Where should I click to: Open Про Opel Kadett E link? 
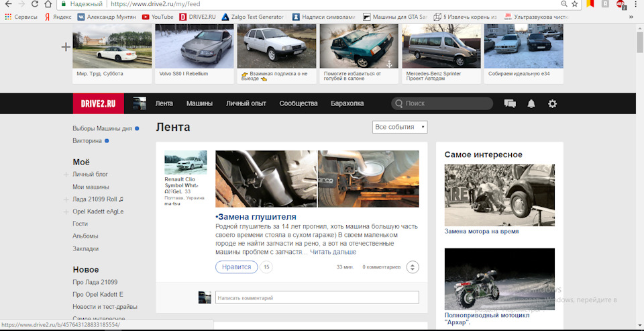pos(98,294)
